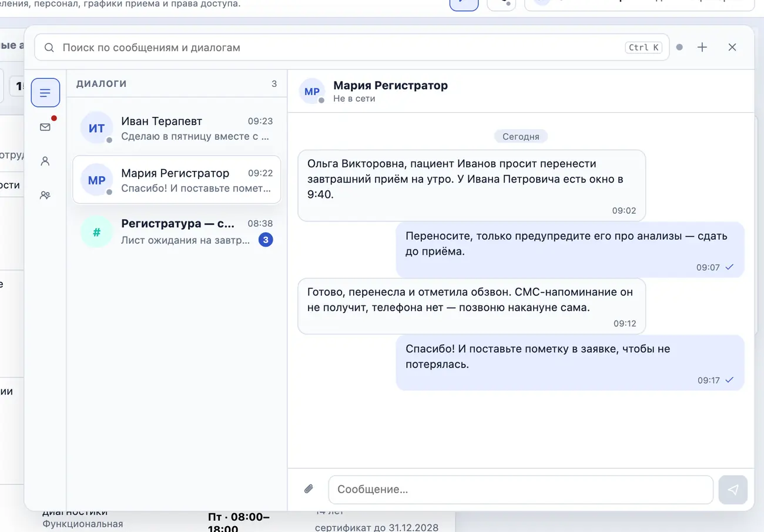Click the read checkmark at 09:07

tap(729, 267)
